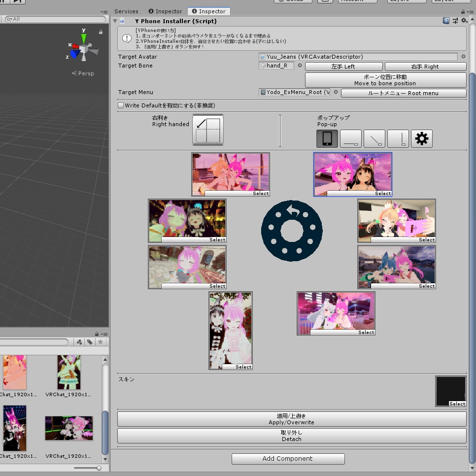Click the Search by Label tag icon

(90, 342)
